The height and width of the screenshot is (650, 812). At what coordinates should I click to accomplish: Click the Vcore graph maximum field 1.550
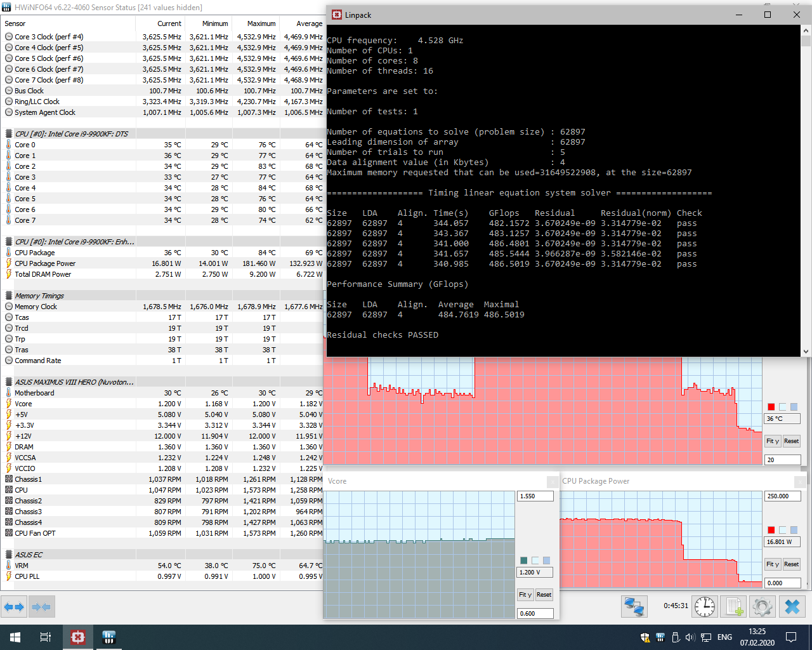pyautogui.click(x=535, y=496)
